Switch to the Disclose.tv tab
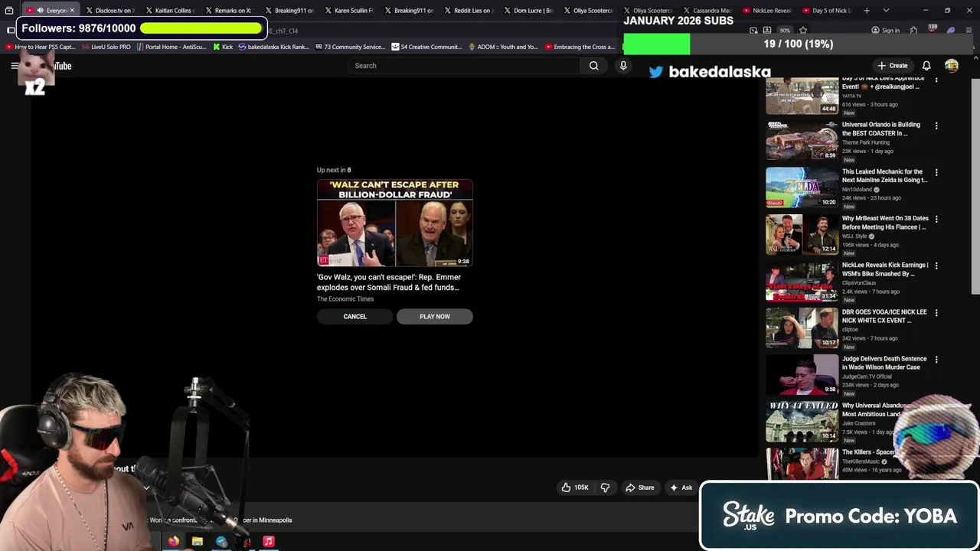Image resolution: width=980 pixels, height=551 pixels. coord(111,11)
